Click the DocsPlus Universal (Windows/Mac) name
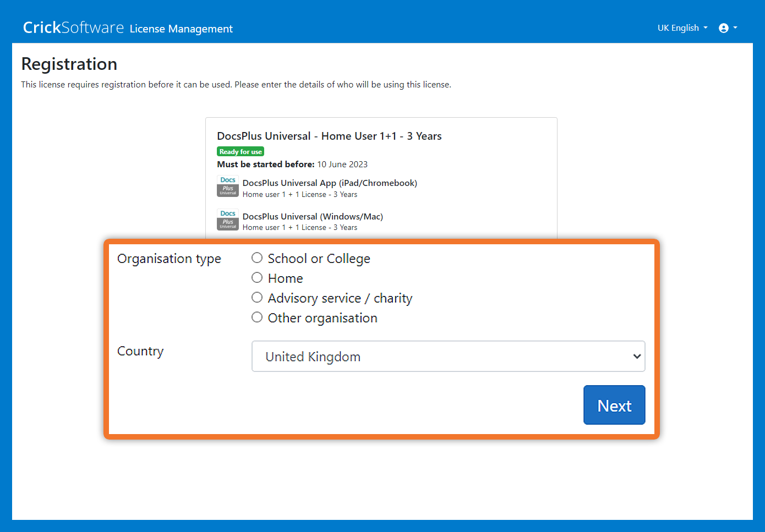This screenshot has width=765, height=532. click(313, 217)
